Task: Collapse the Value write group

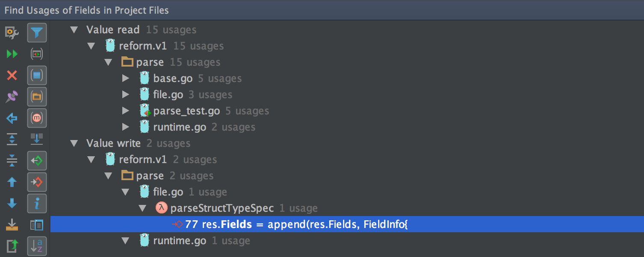Action: click(x=74, y=143)
